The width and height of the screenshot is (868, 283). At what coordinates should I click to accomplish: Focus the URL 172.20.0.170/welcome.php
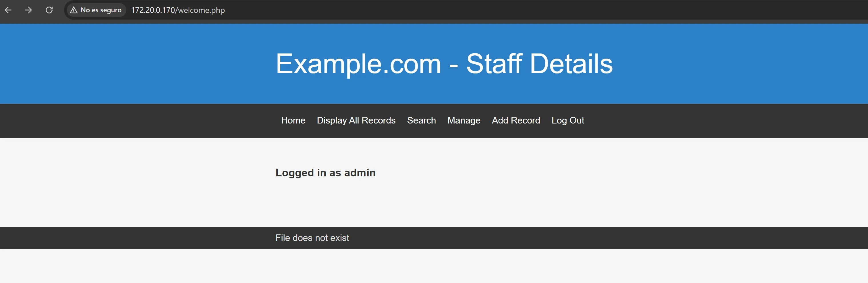coord(178,10)
